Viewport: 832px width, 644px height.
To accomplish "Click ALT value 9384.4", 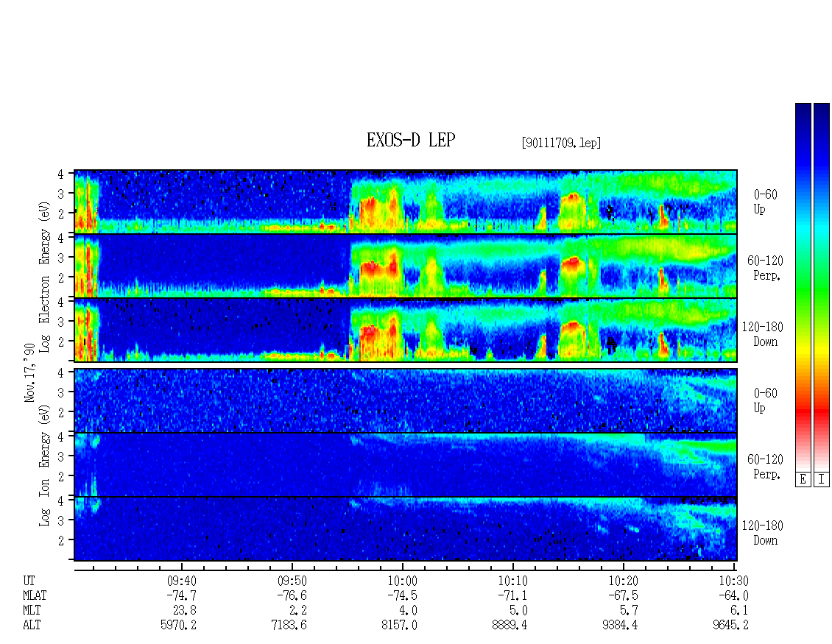I will pyautogui.click(x=620, y=625).
